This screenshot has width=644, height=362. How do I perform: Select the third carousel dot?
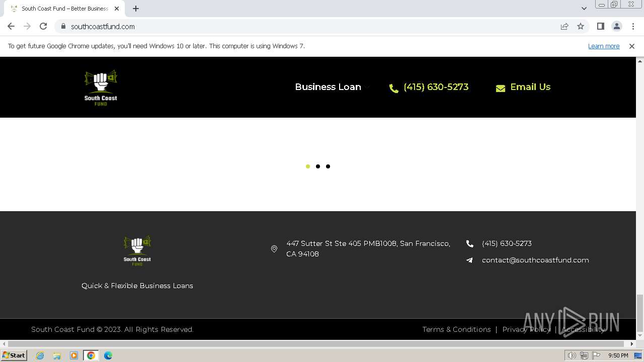328,166
